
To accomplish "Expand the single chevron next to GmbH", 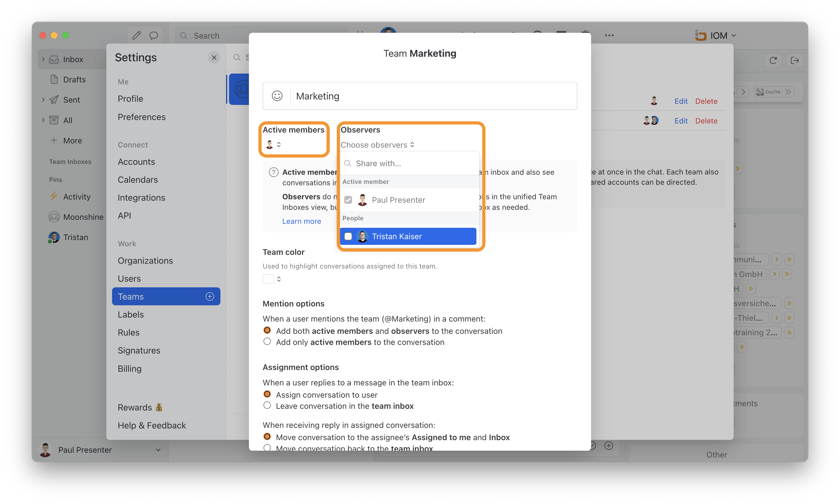I will point(774,274).
